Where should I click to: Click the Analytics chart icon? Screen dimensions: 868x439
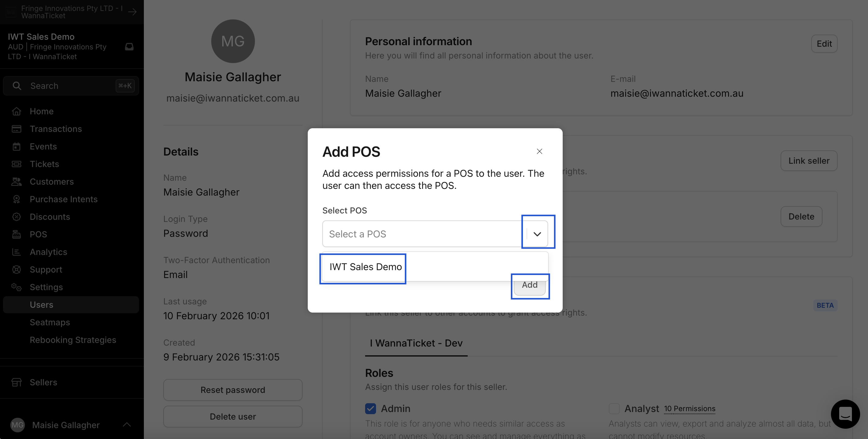pyautogui.click(x=16, y=252)
